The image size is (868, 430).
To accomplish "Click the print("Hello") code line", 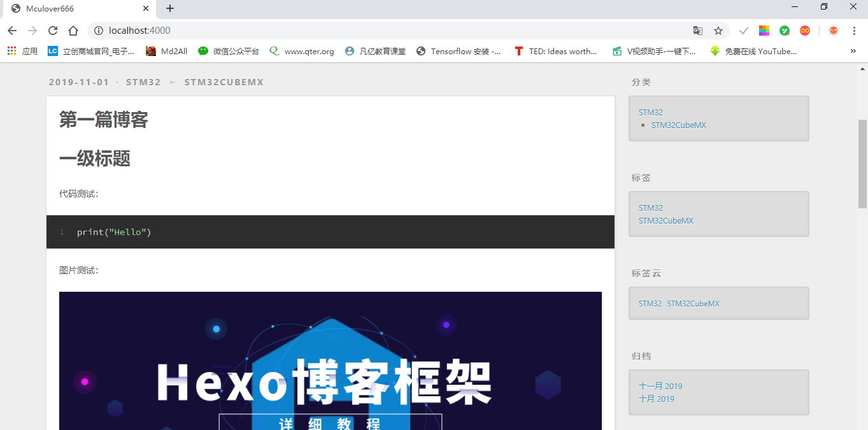I will click(114, 232).
